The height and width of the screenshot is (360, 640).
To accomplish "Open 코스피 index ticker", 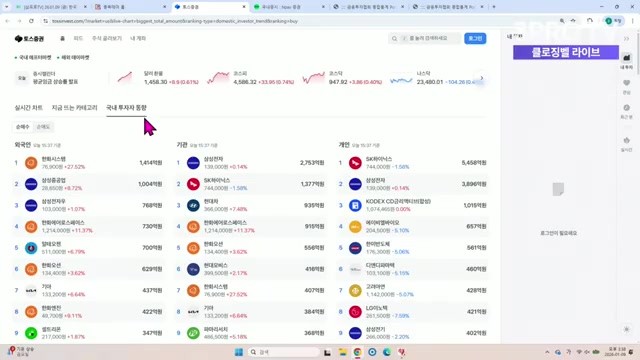I will tap(251, 78).
